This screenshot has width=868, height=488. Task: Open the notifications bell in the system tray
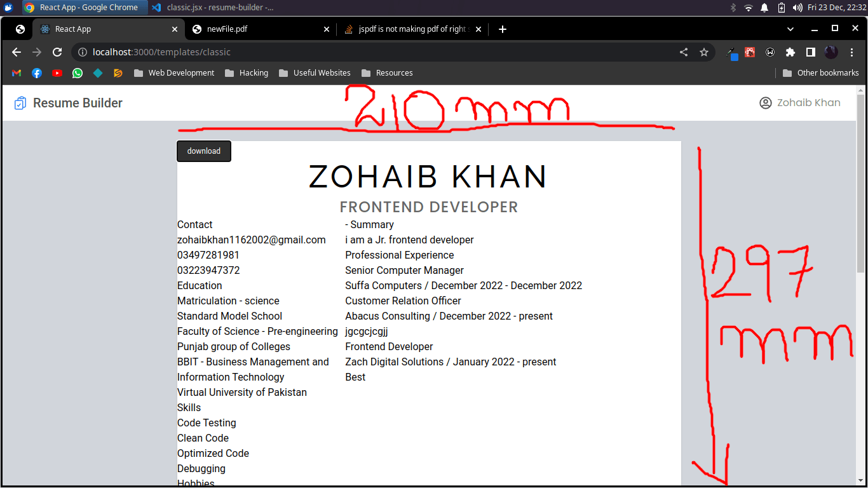click(765, 8)
